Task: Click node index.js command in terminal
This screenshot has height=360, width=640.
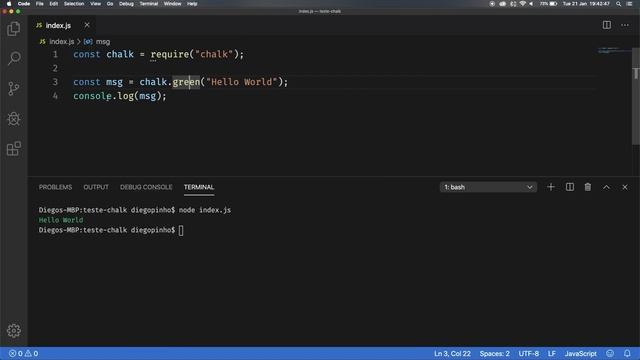Action: [x=205, y=210]
